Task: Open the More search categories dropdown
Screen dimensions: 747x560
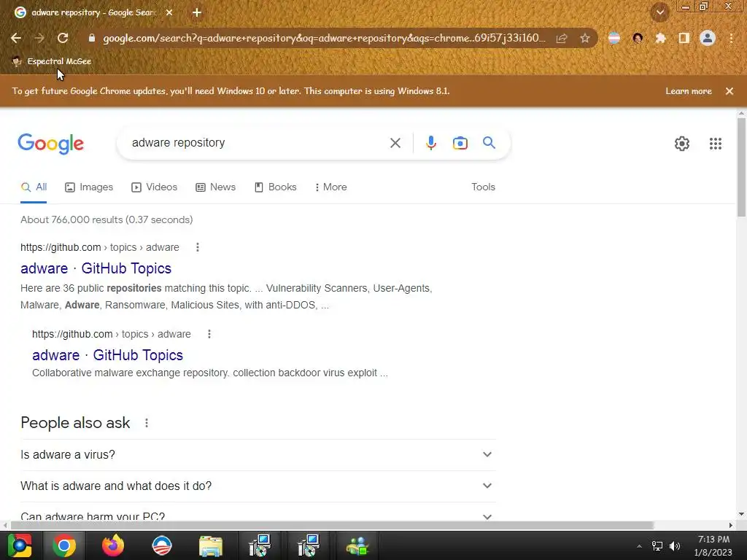Action: (x=330, y=187)
